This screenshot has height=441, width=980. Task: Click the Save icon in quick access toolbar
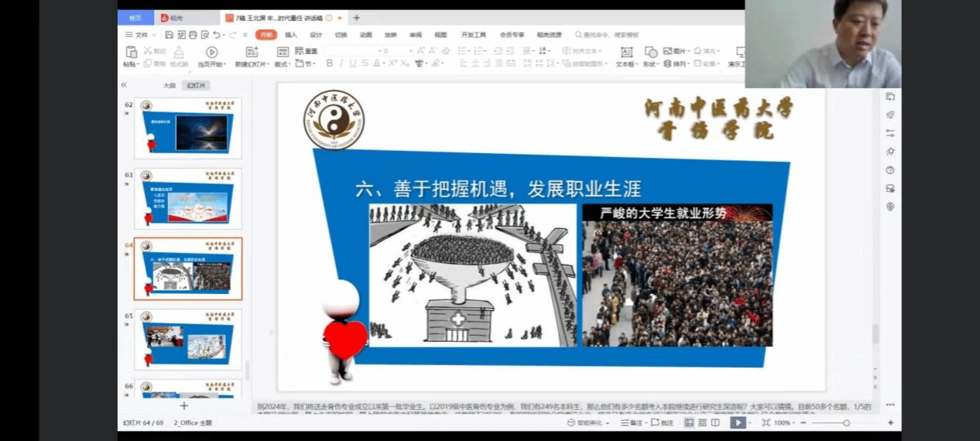169,35
